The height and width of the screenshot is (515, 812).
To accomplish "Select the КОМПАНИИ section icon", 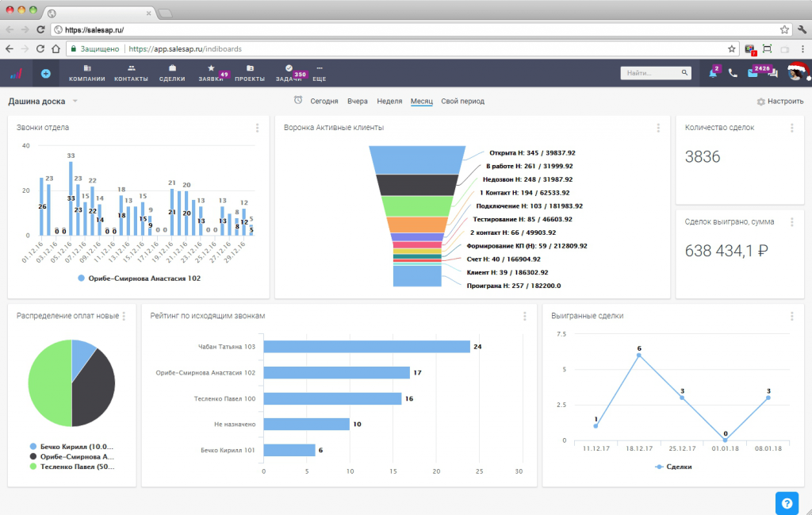I will click(88, 68).
